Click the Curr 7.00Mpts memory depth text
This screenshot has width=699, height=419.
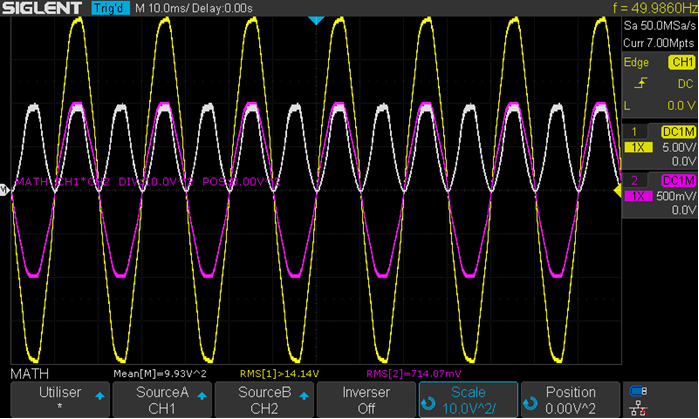coord(658,43)
